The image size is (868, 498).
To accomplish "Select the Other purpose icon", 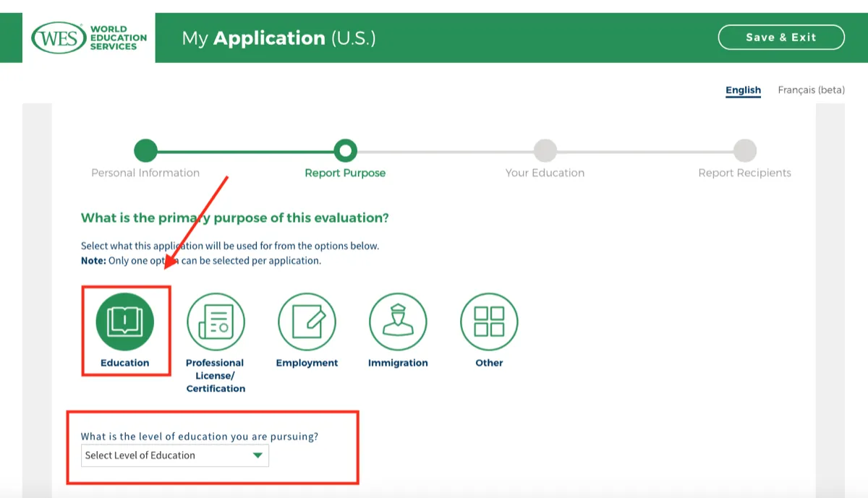I will pos(489,322).
